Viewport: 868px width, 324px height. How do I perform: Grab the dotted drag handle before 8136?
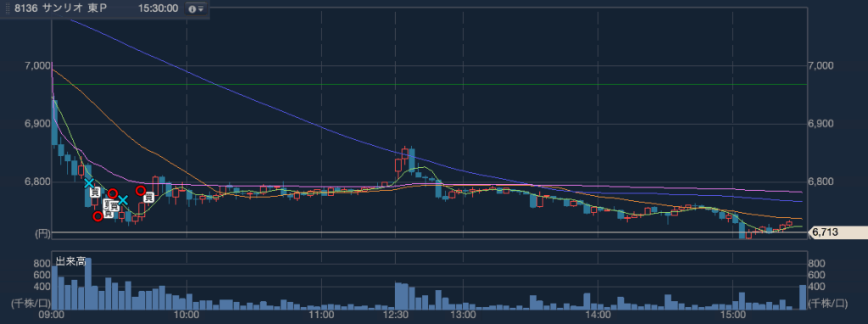tap(7, 8)
